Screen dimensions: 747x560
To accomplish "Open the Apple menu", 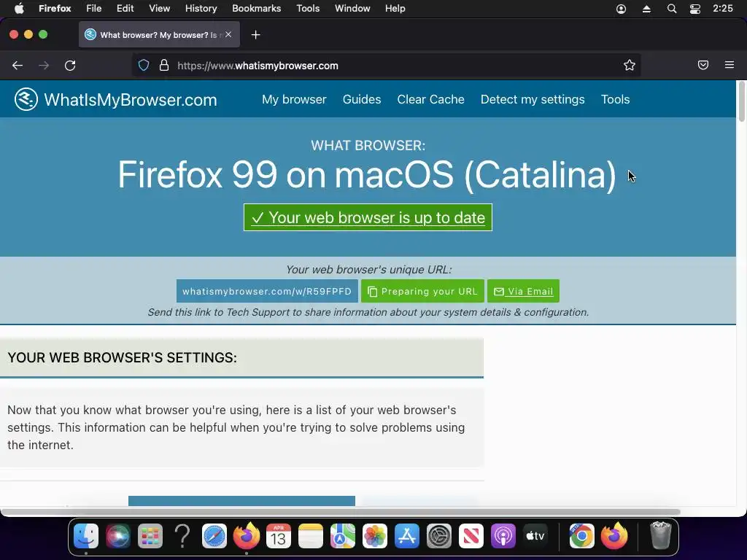I will click(x=19, y=9).
